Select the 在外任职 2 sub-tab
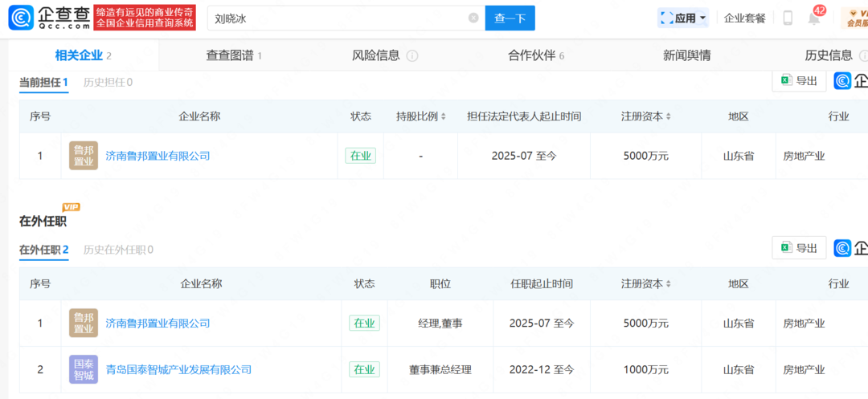 point(43,250)
